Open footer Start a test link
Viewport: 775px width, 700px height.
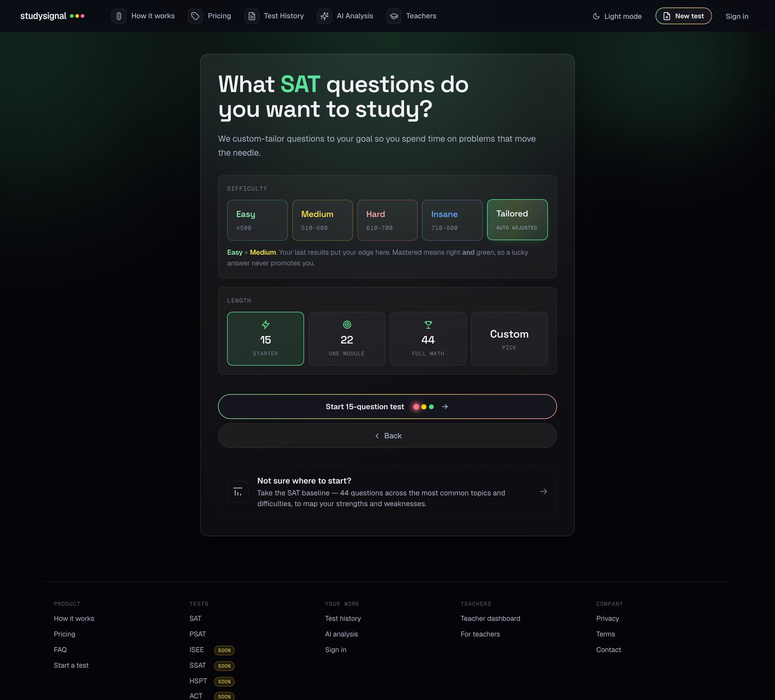[71, 666]
